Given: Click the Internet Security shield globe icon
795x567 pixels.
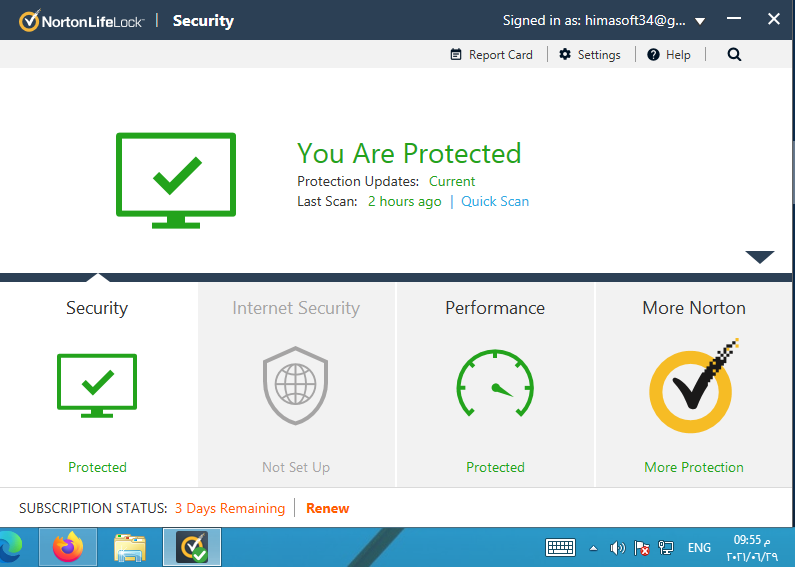Looking at the screenshot, I should pos(296,385).
